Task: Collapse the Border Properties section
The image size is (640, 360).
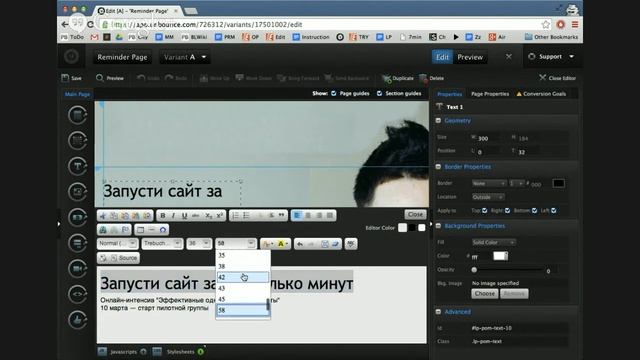Action: click(438, 167)
